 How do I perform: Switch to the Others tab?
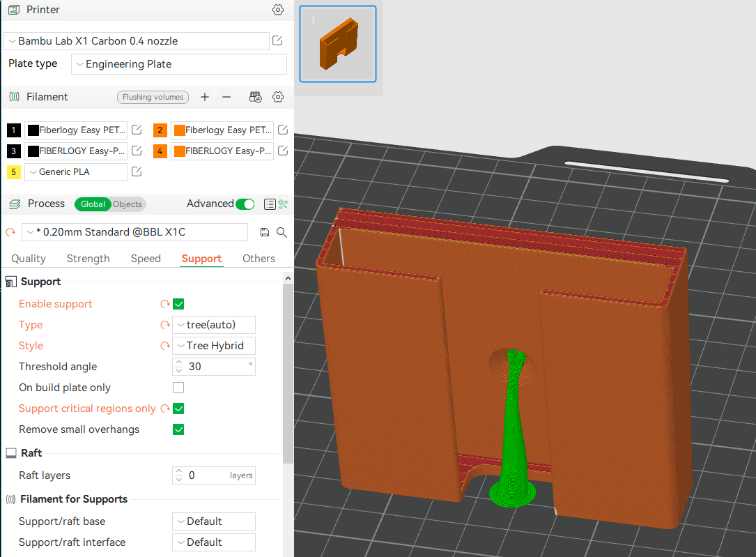tap(259, 259)
